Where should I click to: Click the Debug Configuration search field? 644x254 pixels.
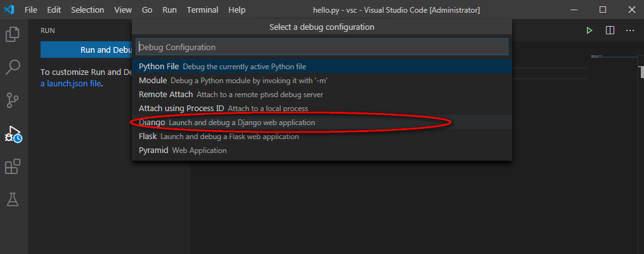[x=322, y=47]
